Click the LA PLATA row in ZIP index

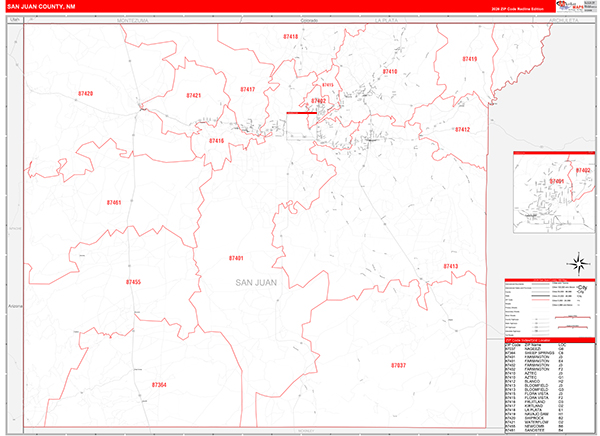tap(535, 410)
